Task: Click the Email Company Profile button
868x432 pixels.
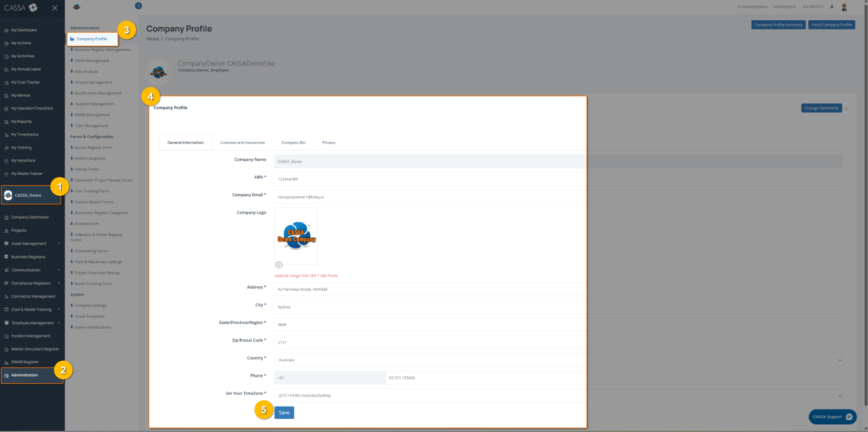Action: click(832, 25)
